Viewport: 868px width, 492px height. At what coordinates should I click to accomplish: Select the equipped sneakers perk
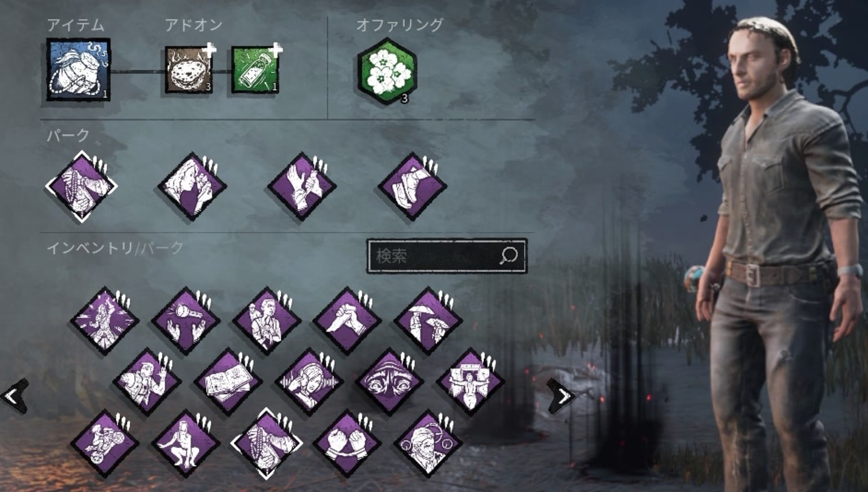[x=412, y=186]
